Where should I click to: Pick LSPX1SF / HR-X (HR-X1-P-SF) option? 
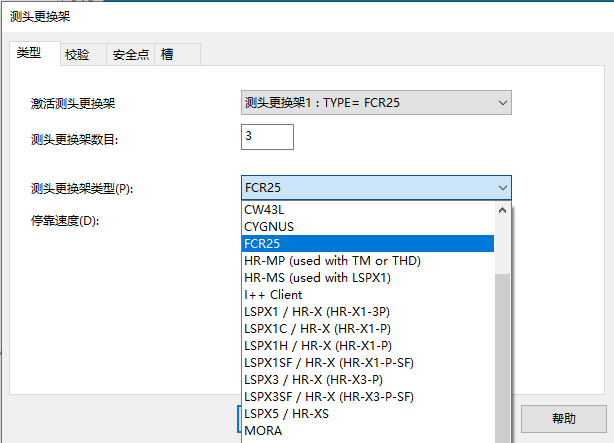click(x=367, y=363)
